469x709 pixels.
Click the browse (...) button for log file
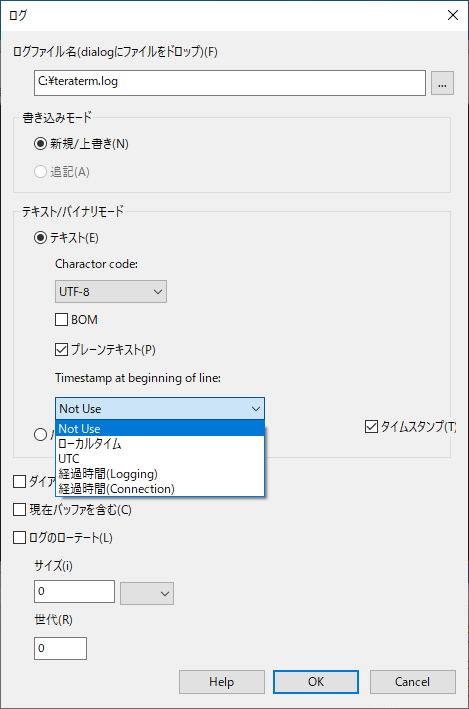point(442,83)
